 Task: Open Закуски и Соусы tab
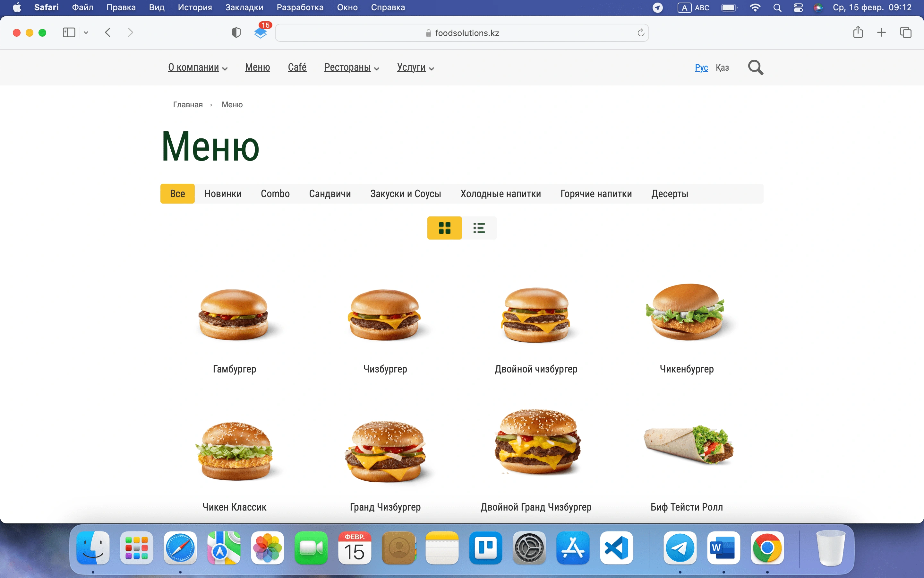coord(406,194)
